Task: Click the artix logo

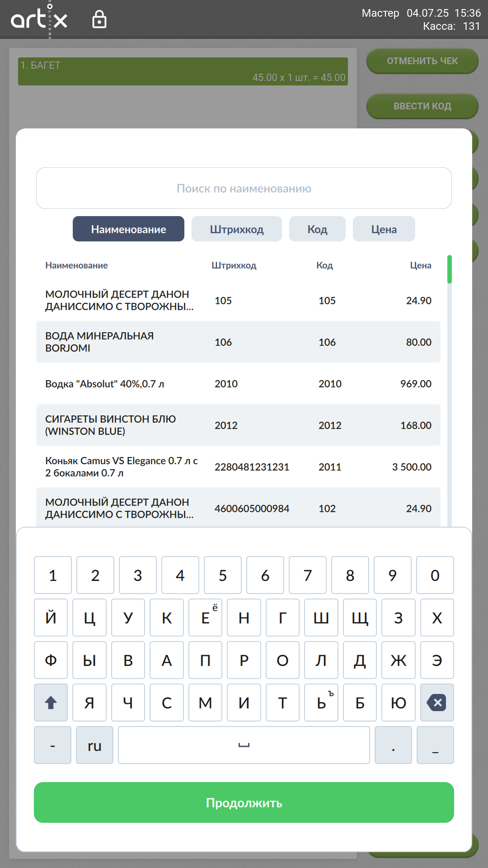Action: [39, 20]
